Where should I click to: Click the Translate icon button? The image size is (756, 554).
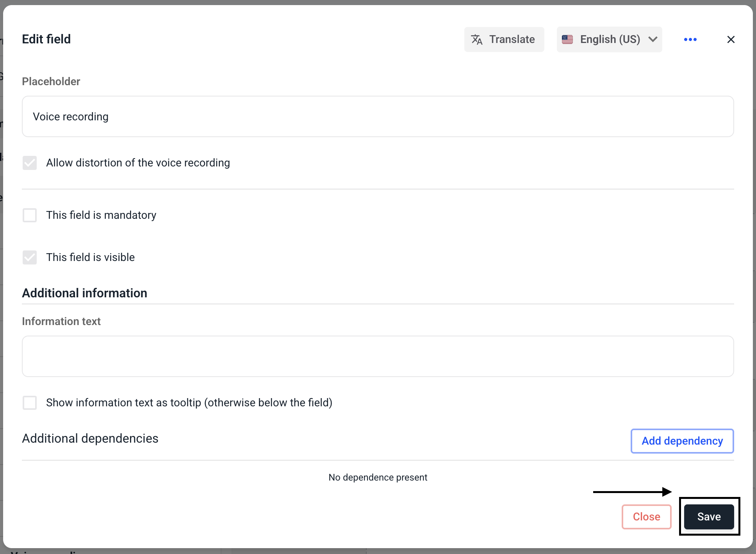477,39
